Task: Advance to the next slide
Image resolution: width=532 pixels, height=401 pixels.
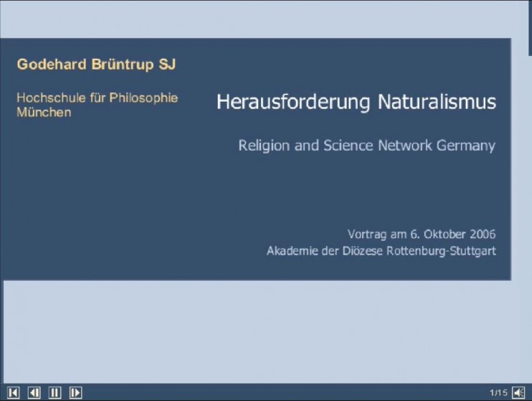Action: tap(76, 393)
